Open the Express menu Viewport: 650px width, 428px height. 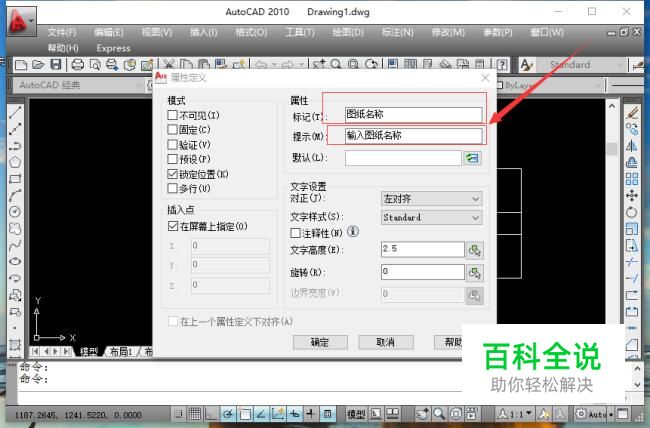[113, 48]
